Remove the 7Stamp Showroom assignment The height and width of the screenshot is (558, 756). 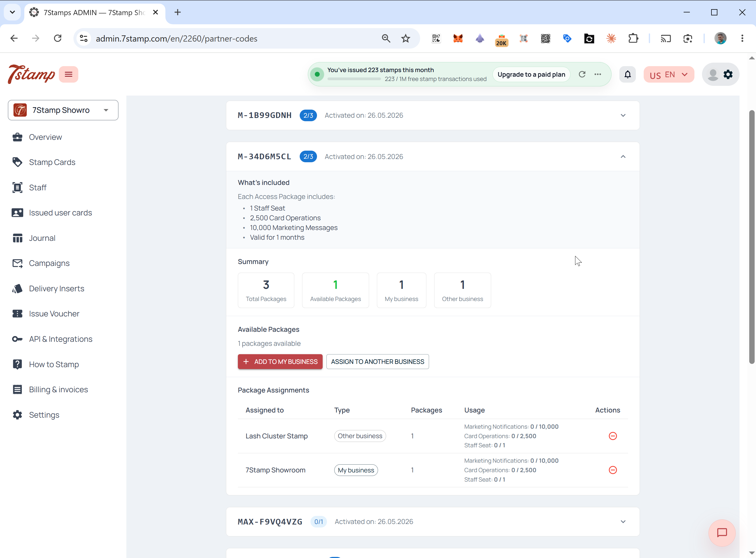pyautogui.click(x=613, y=470)
